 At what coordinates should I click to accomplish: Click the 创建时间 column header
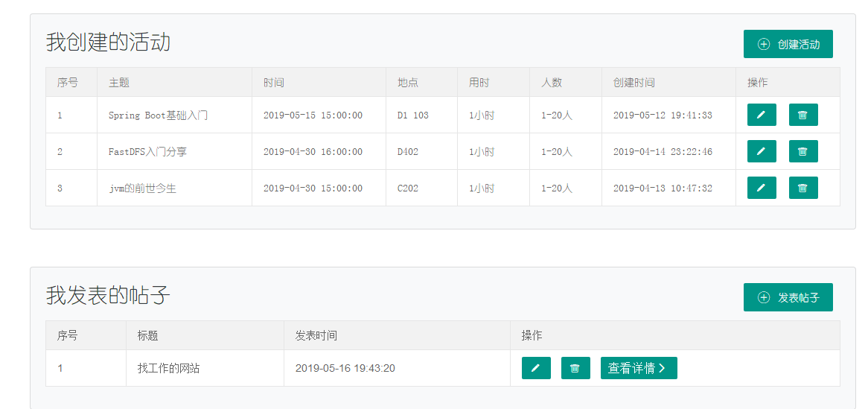click(634, 83)
